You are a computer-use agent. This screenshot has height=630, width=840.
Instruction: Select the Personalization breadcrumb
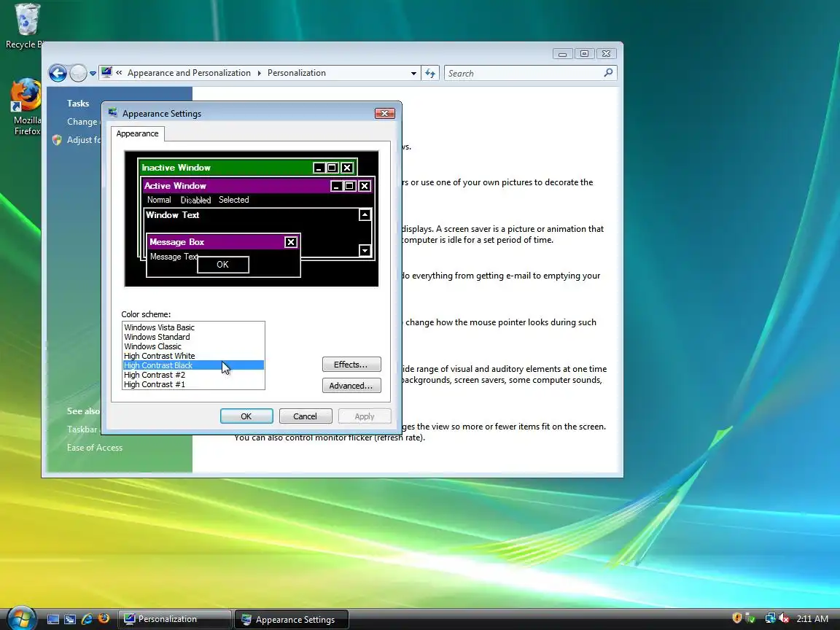(x=296, y=73)
